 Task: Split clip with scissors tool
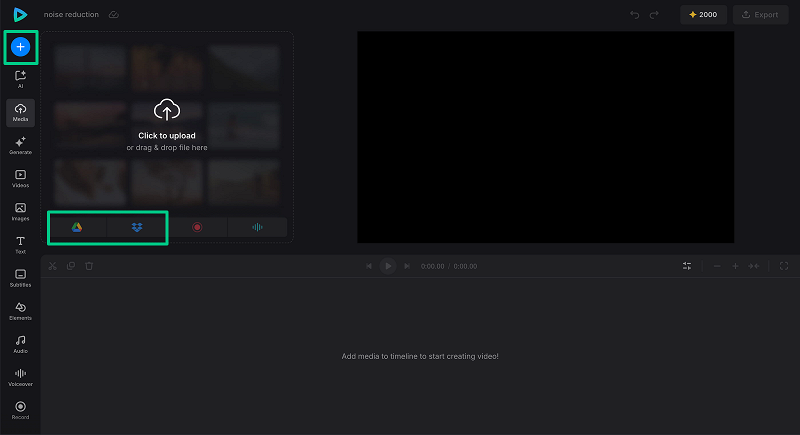coord(53,266)
